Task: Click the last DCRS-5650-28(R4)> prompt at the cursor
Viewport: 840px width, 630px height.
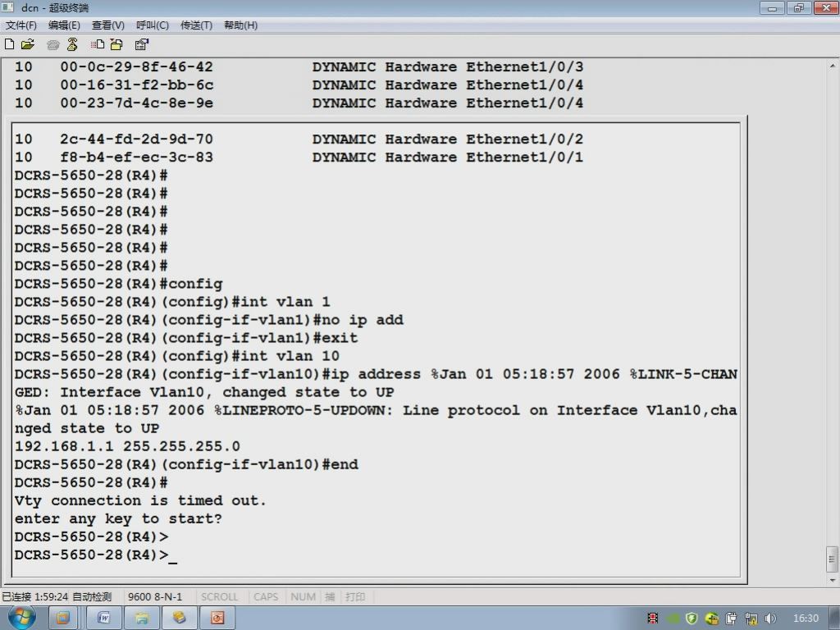Action: [92, 555]
